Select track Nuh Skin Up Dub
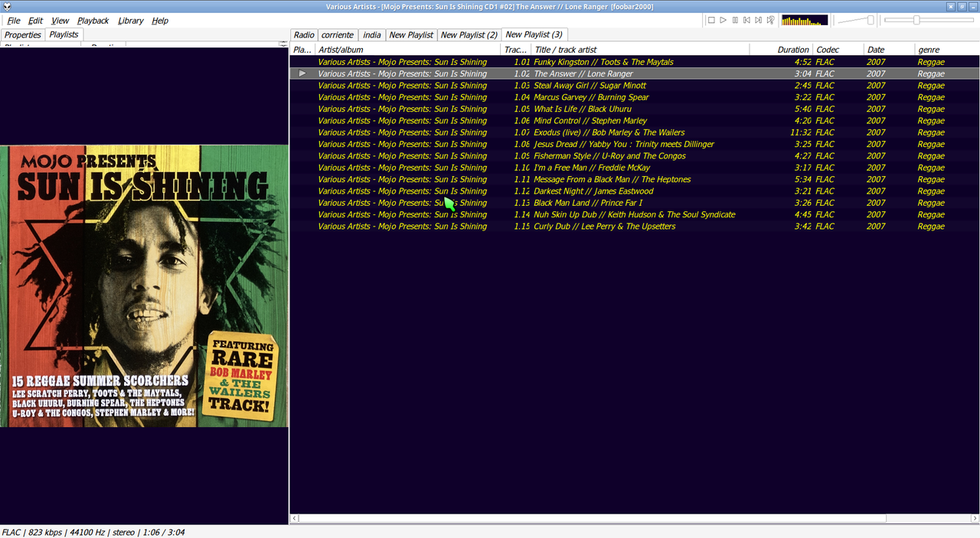 coord(634,214)
